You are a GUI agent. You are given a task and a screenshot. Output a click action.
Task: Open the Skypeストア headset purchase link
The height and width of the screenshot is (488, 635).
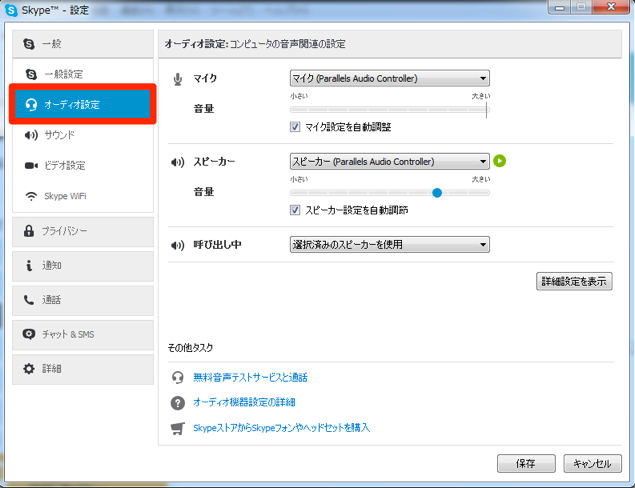pos(281,428)
